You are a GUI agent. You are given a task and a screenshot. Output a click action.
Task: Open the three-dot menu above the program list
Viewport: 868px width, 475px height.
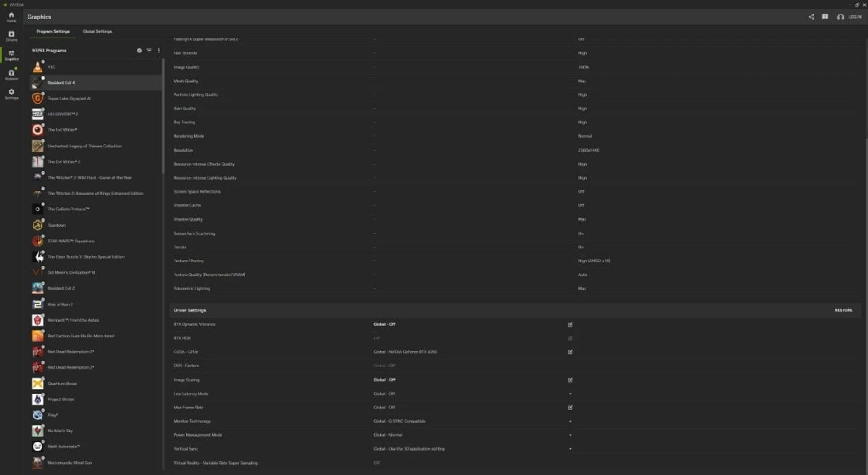(159, 51)
